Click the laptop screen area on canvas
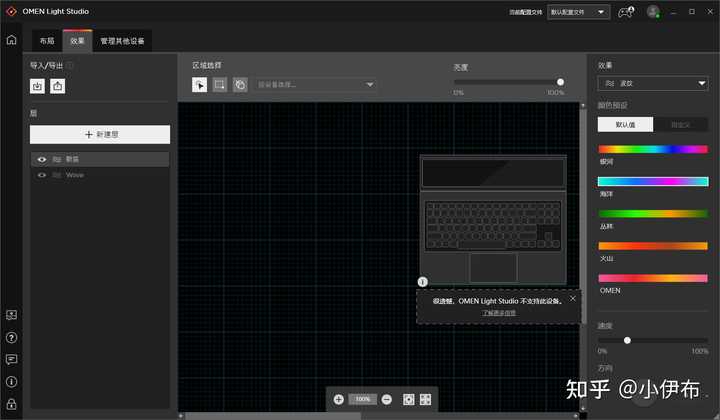720x420 pixels. pos(493,173)
